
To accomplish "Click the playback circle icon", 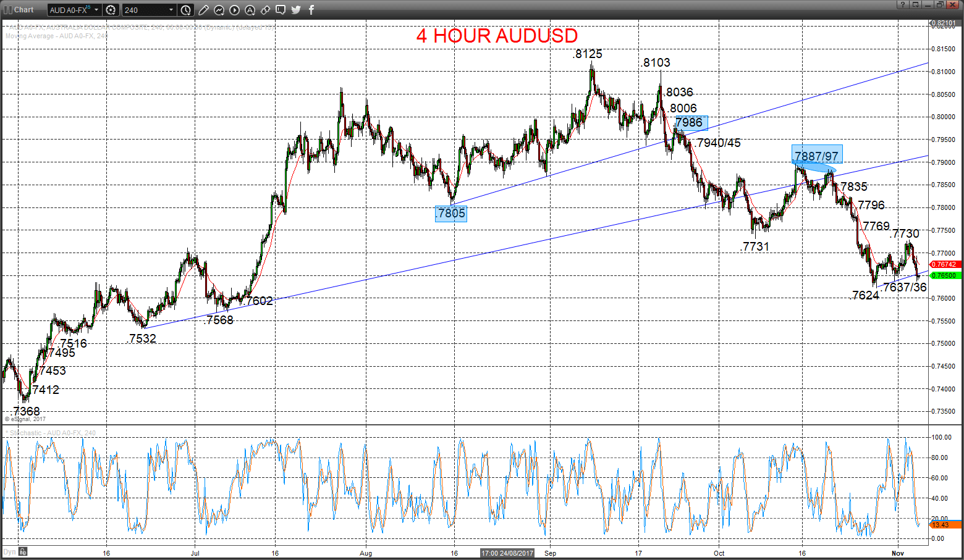I will coord(234,10).
